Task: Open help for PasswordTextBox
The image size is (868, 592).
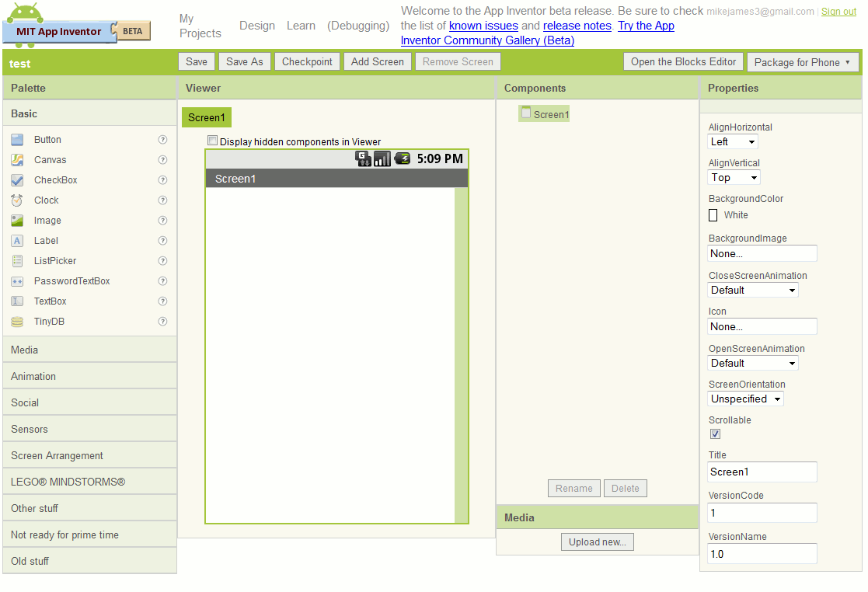Action: coord(162,281)
